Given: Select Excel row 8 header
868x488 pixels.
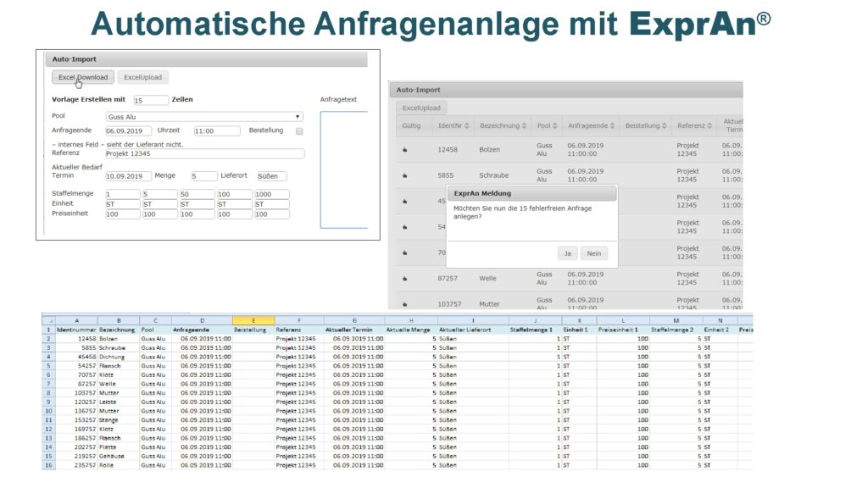Looking at the screenshot, I should click(x=48, y=393).
